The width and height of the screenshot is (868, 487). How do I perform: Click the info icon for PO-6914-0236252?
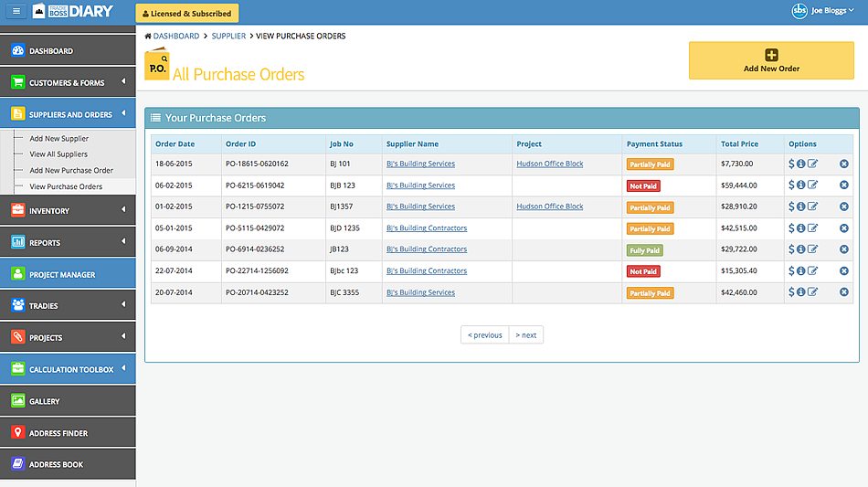pyautogui.click(x=800, y=249)
